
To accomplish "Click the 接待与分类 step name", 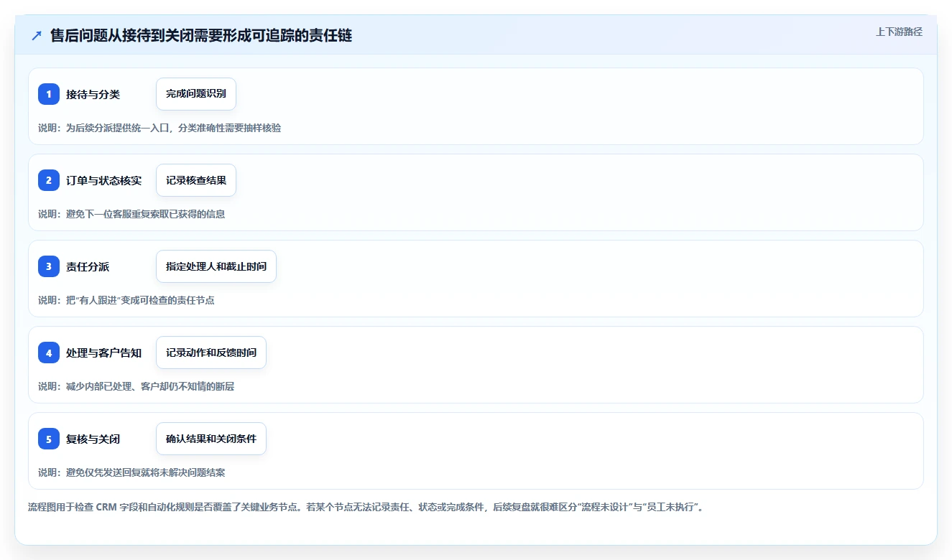I will (x=93, y=94).
